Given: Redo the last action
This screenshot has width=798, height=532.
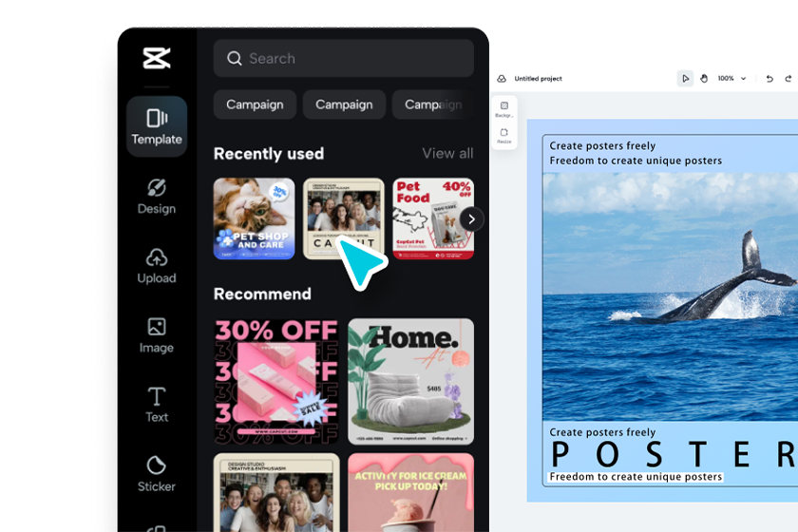Looking at the screenshot, I should (x=788, y=79).
